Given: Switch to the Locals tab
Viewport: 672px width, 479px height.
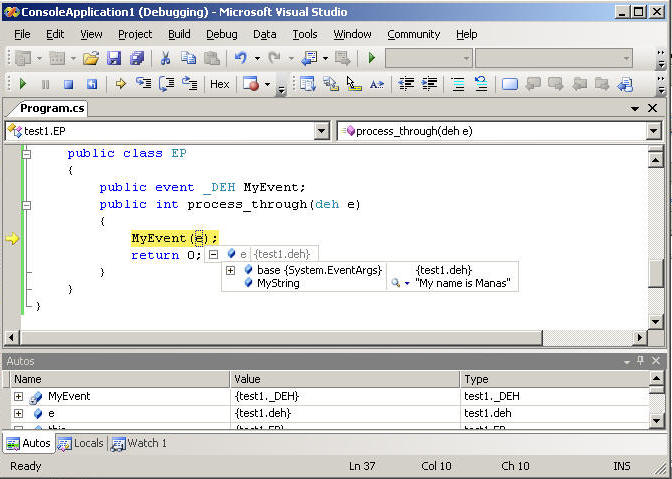Looking at the screenshot, I should coord(81,443).
